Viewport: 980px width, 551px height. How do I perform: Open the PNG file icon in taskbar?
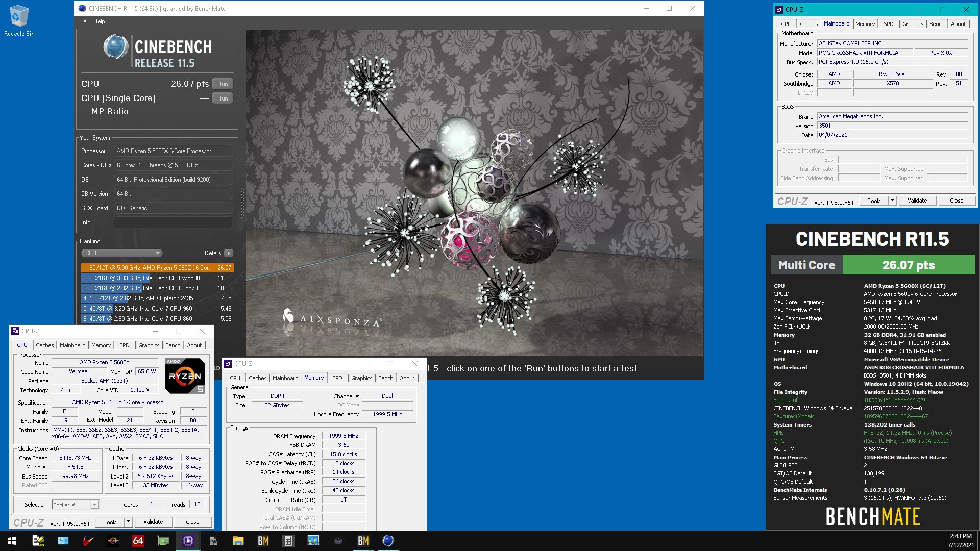213,541
